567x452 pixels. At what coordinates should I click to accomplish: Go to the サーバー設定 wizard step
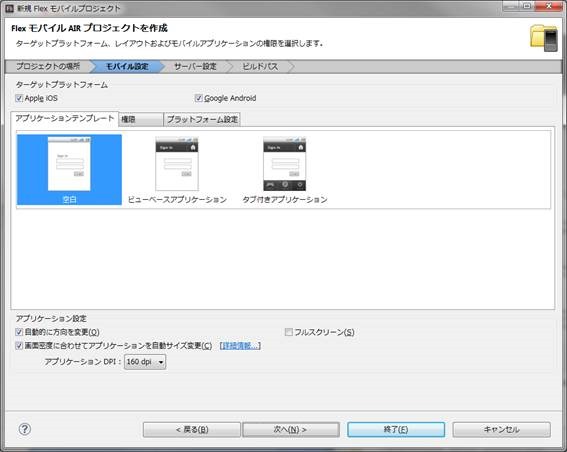(195, 67)
